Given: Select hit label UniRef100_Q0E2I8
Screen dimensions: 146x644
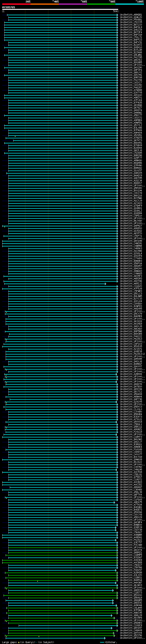Looking at the screenshot, I should click(131, 30).
